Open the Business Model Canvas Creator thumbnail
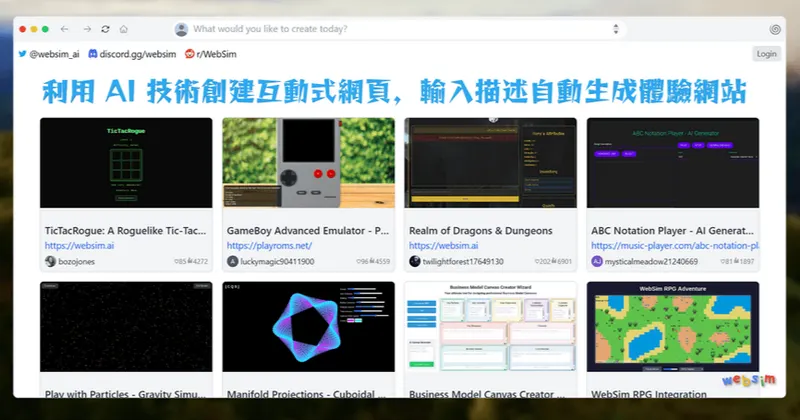 (x=490, y=327)
